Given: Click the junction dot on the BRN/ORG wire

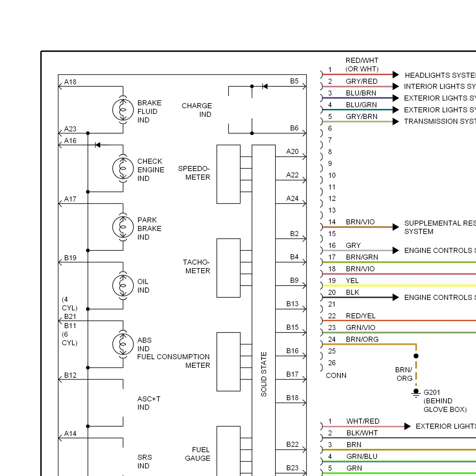Looking at the screenshot, I should 416,356.
